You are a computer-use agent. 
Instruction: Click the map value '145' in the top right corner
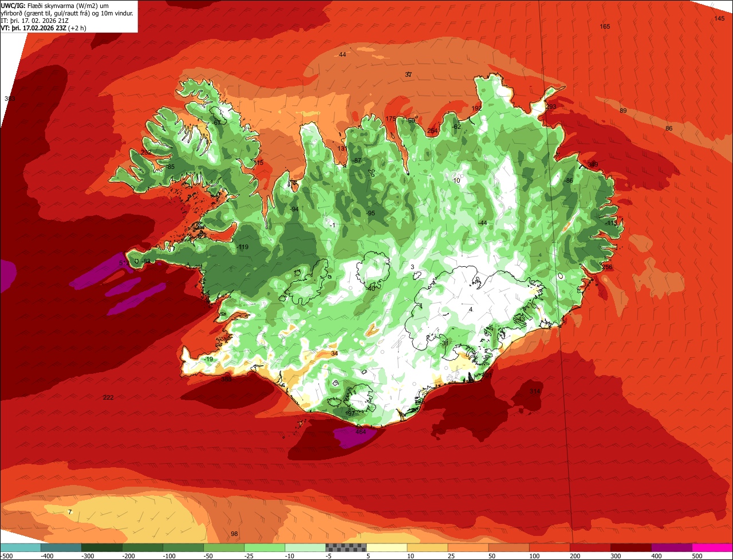[719, 19]
